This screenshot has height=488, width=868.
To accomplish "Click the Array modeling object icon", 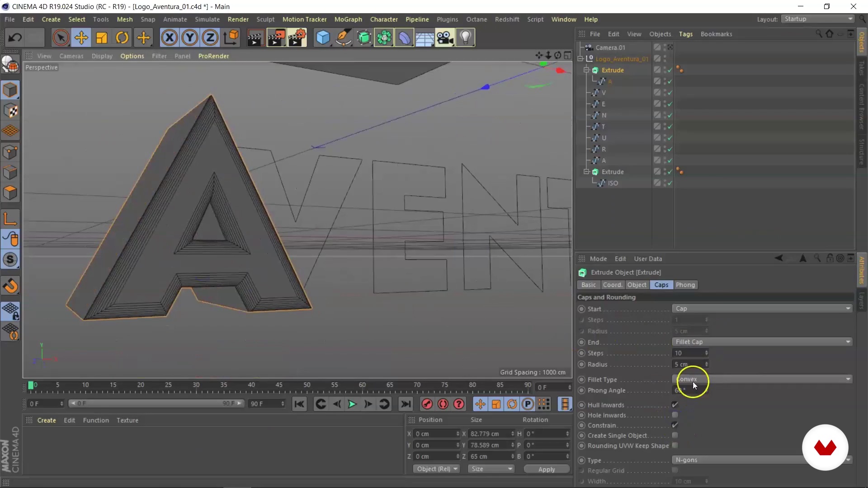I will point(384,38).
